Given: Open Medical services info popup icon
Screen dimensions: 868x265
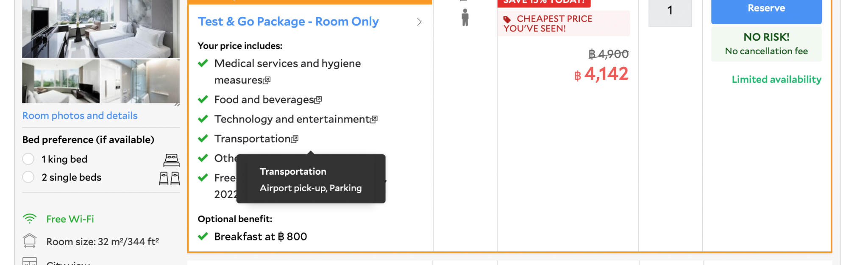Looking at the screenshot, I should coord(267,80).
